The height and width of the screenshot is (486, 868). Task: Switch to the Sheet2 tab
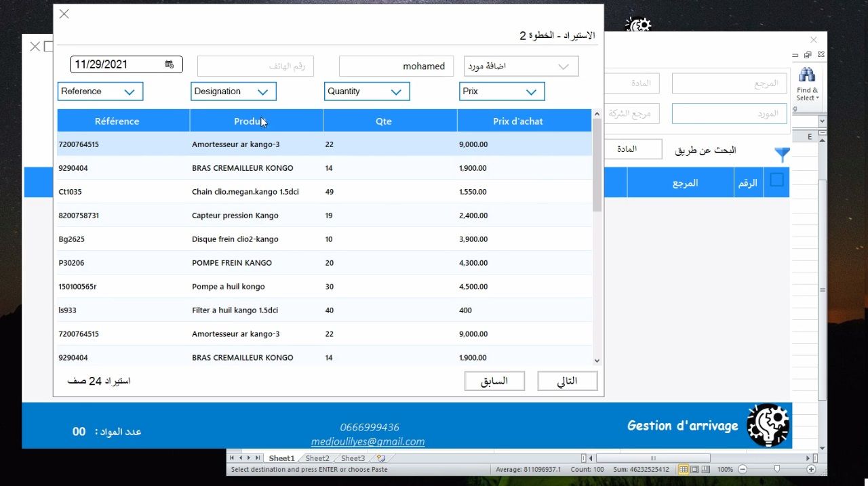tap(317, 458)
